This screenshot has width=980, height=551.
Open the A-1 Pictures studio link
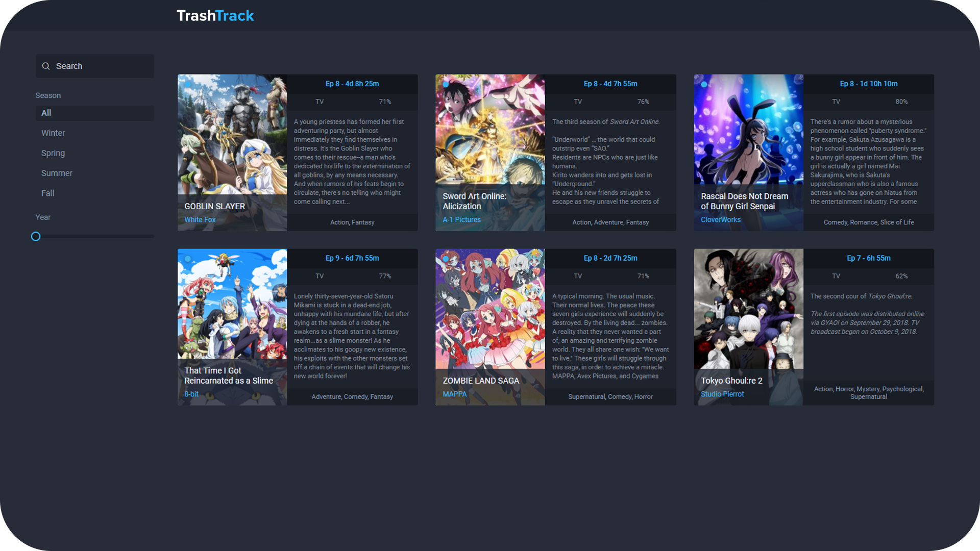click(x=461, y=220)
